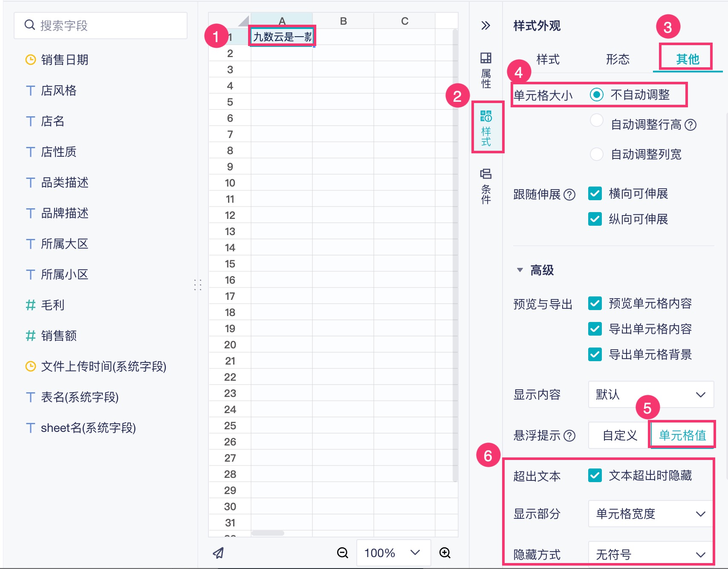Switch to the 样式 tab
728x569 pixels.
tap(548, 59)
